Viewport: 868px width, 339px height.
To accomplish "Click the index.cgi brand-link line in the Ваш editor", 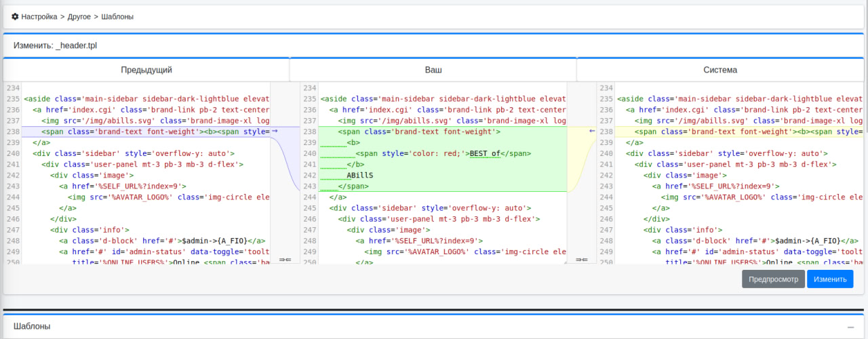I will [448, 110].
